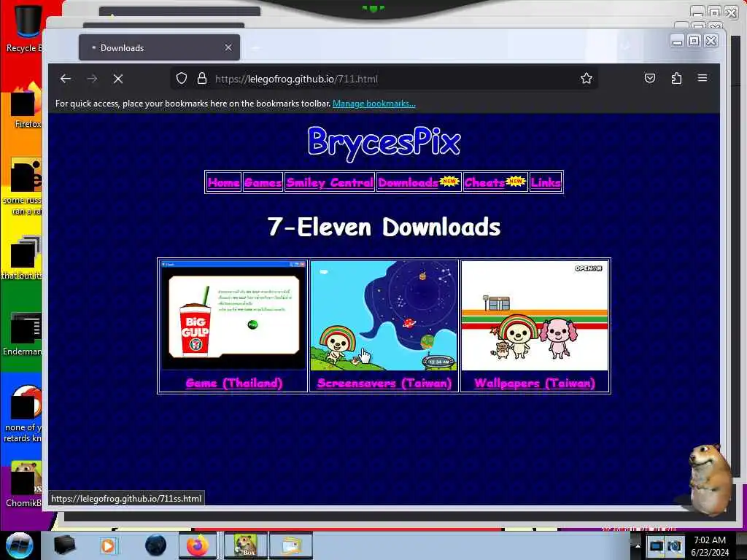Image resolution: width=747 pixels, height=560 pixels.
Task: Click the address bar URL field
Action: pos(384,79)
